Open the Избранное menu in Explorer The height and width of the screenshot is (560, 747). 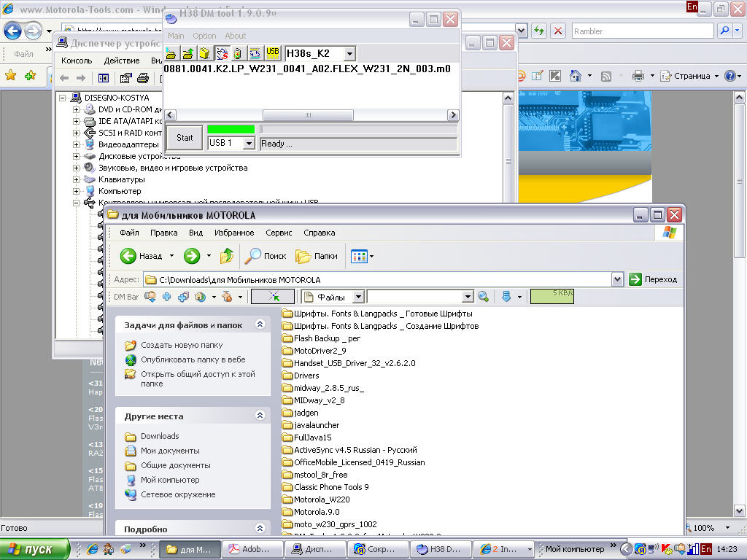(x=234, y=233)
